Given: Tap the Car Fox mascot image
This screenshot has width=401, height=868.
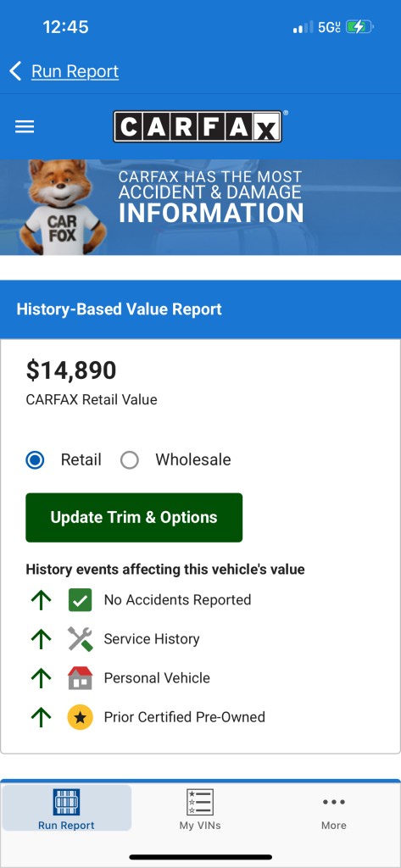Looking at the screenshot, I should (x=60, y=207).
